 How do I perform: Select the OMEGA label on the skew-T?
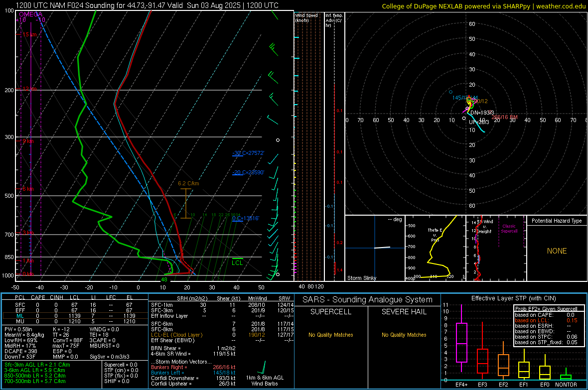31,14
